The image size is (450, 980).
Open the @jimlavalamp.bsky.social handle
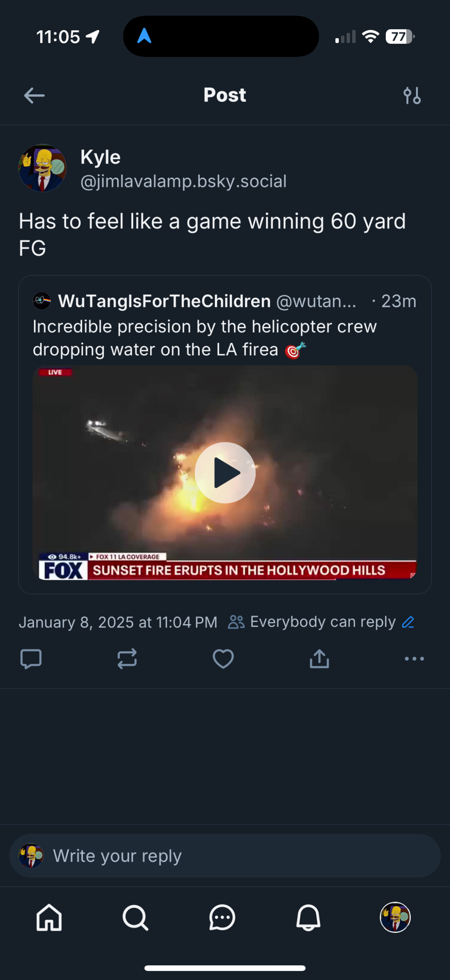pos(183,181)
